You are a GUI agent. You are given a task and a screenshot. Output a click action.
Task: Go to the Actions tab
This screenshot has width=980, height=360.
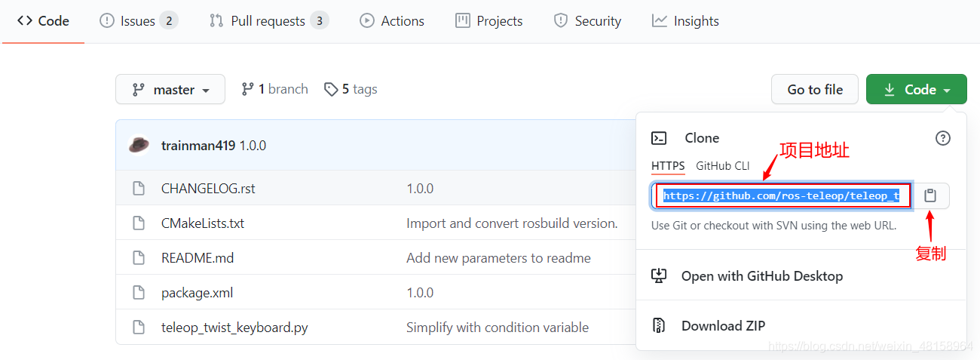(392, 21)
